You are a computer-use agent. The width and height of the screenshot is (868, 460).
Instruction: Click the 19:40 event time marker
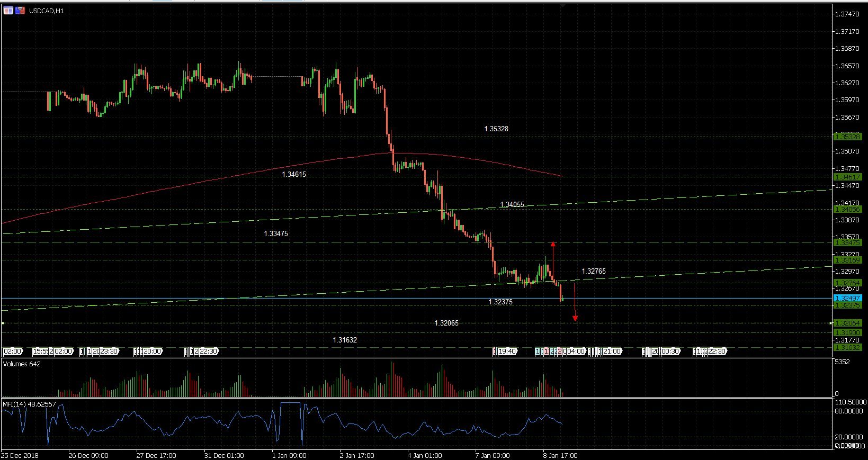(x=508, y=351)
